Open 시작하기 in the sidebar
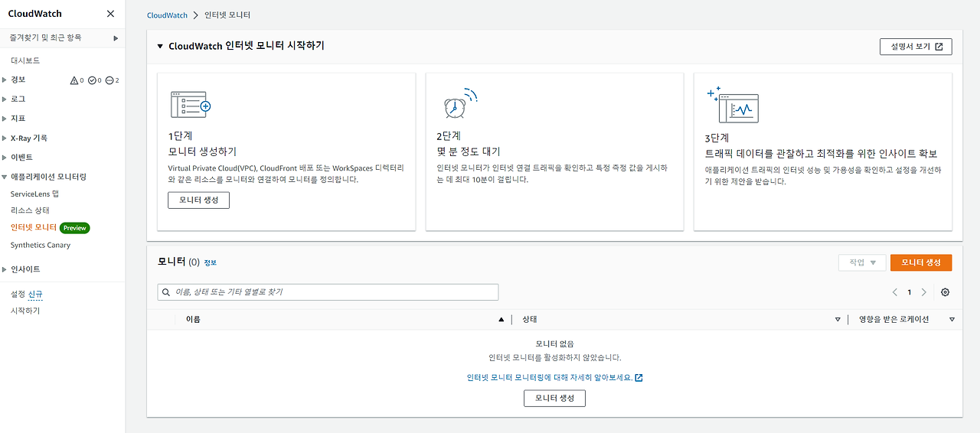Screen dimensions: 980x433 (25, 311)
